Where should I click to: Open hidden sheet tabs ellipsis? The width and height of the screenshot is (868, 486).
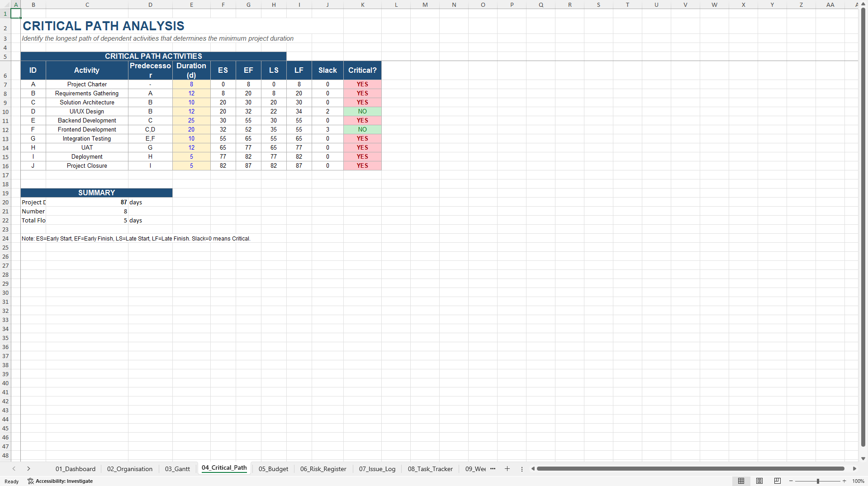(x=493, y=469)
